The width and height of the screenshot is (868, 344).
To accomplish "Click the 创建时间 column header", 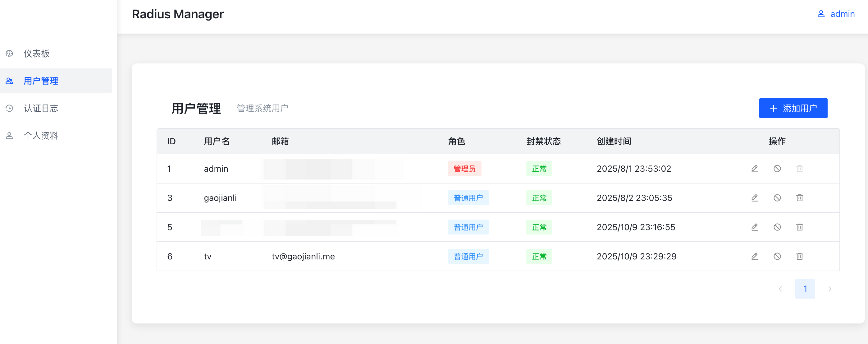I will 614,141.
